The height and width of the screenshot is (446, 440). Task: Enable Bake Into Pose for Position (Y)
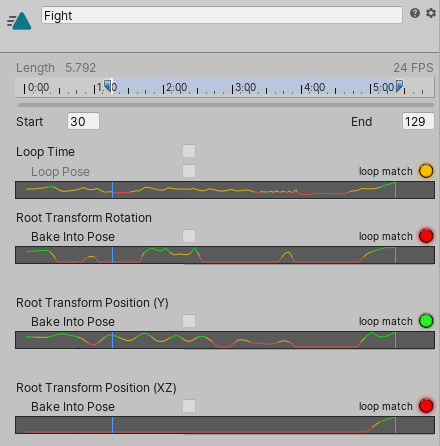[x=189, y=321]
